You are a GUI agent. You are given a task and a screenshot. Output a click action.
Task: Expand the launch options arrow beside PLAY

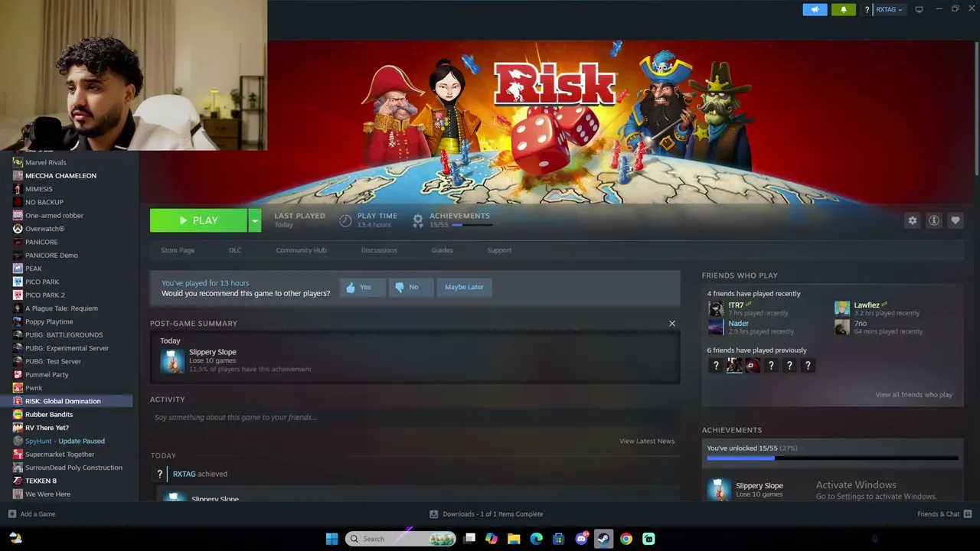point(254,220)
